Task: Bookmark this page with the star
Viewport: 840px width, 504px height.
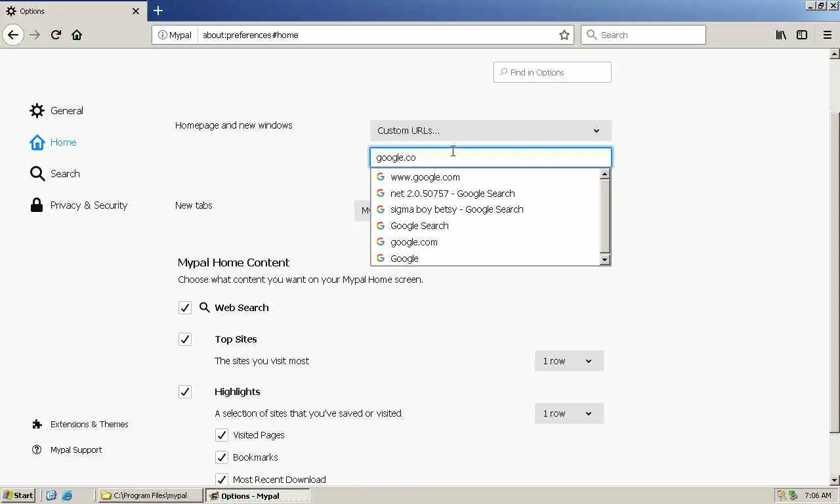Action: 564,35
